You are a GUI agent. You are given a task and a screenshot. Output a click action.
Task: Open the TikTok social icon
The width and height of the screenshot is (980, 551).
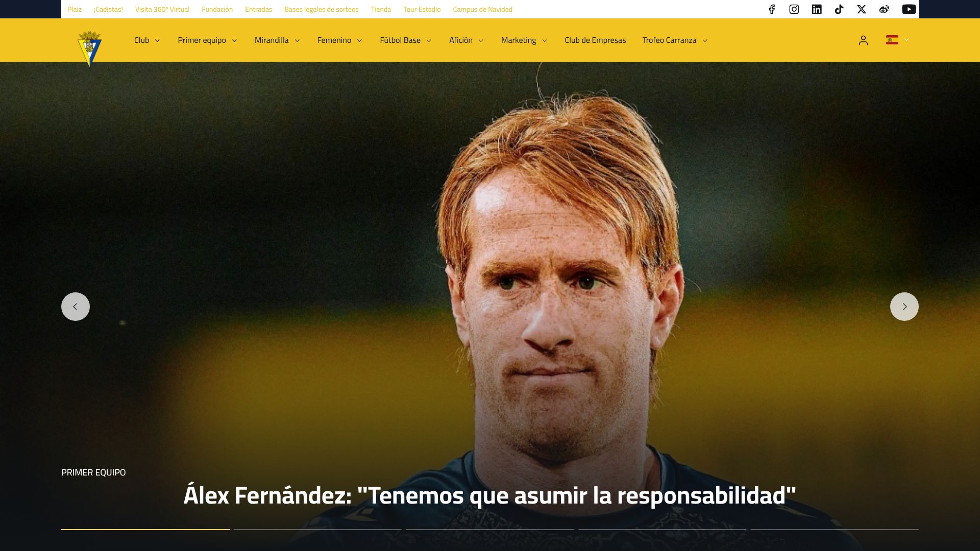pyautogui.click(x=839, y=9)
